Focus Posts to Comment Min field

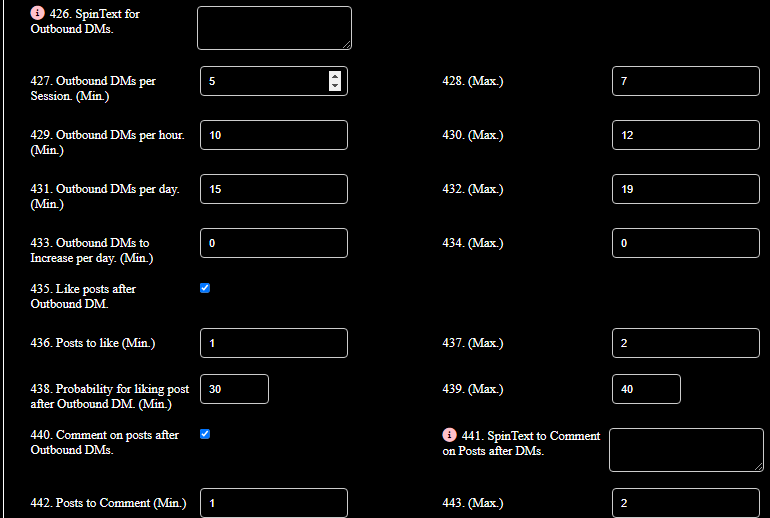coord(274,503)
